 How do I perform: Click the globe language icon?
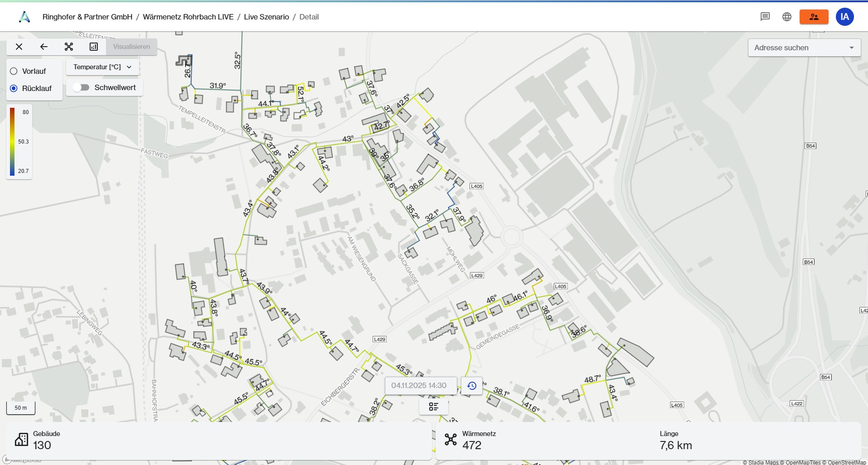click(787, 17)
